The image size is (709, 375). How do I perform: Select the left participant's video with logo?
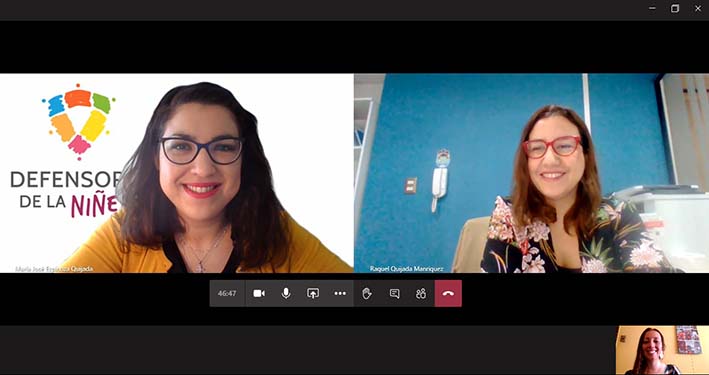(176, 173)
